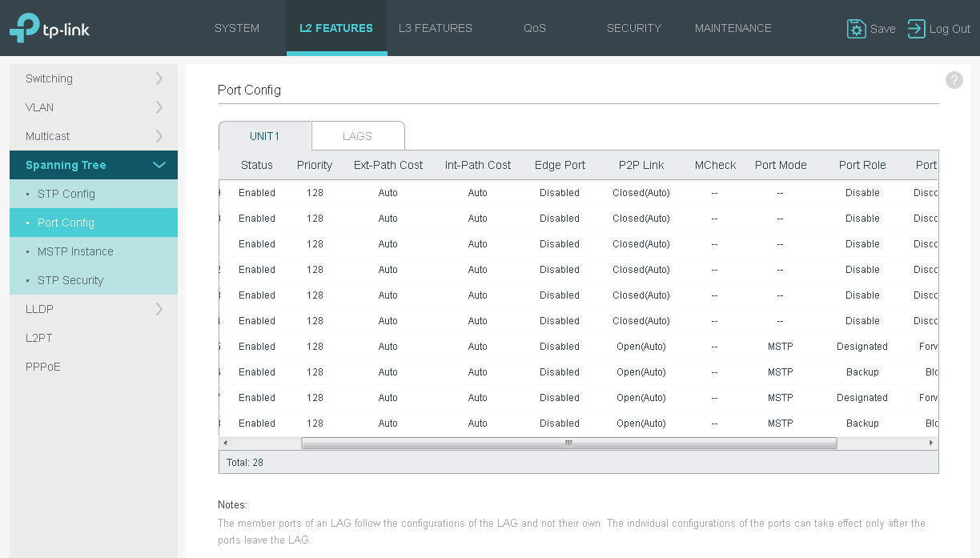
Task: Click the Total: 28 footer text
Action: (x=245, y=463)
